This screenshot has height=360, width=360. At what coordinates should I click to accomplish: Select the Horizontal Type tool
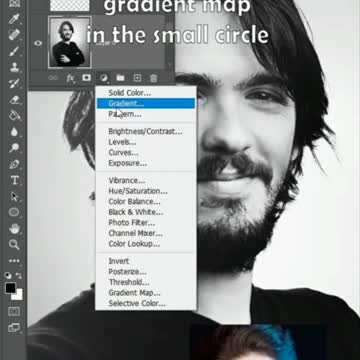pyautogui.click(x=14, y=180)
